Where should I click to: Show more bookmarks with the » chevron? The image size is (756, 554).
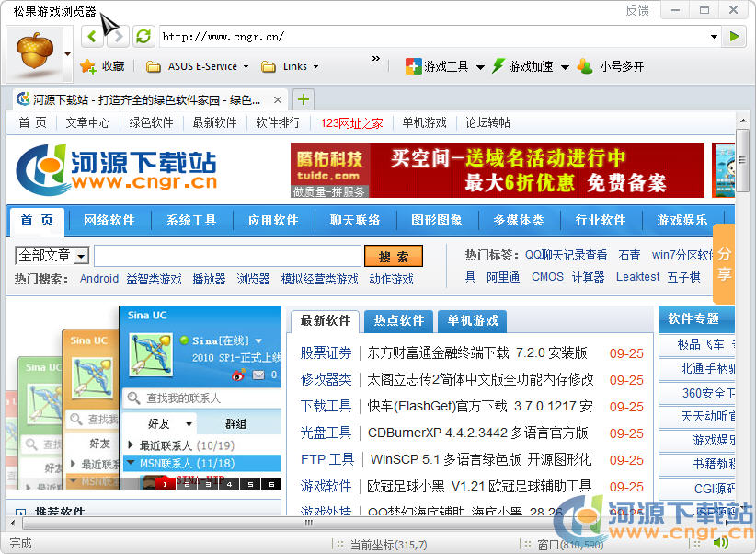coord(376,58)
